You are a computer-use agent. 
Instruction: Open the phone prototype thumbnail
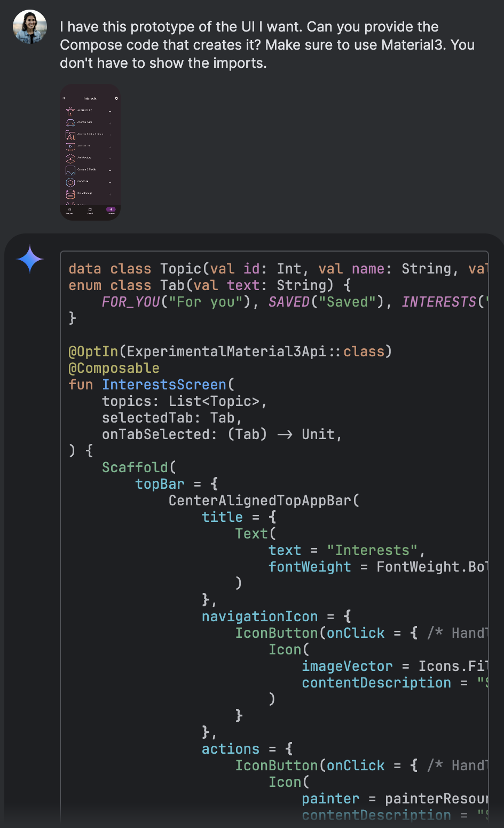[x=90, y=151]
